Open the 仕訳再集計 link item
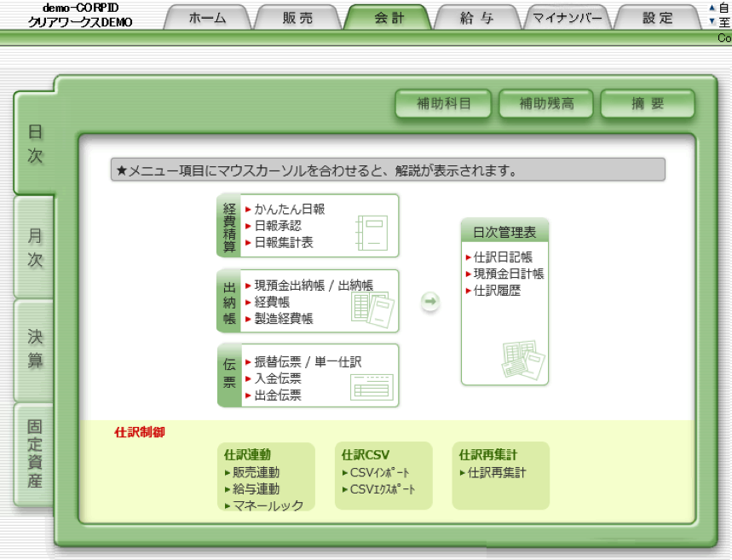The width and height of the screenshot is (732, 560). point(497,473)
